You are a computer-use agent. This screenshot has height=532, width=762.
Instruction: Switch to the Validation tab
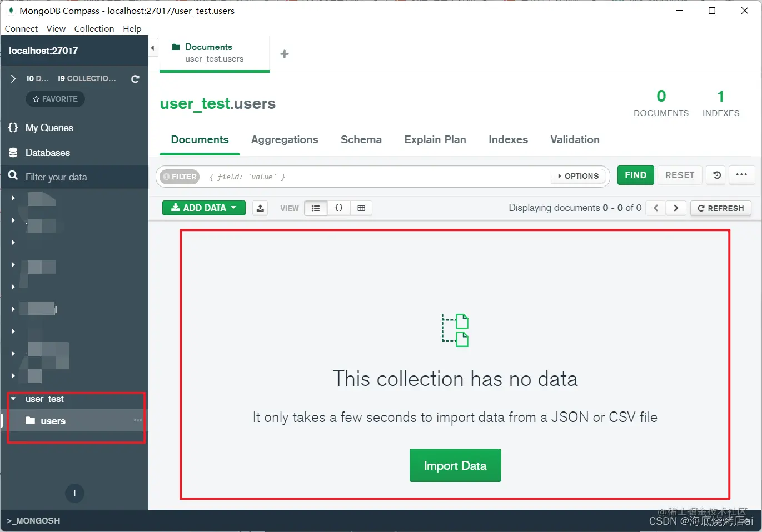(x=575, y=140)
